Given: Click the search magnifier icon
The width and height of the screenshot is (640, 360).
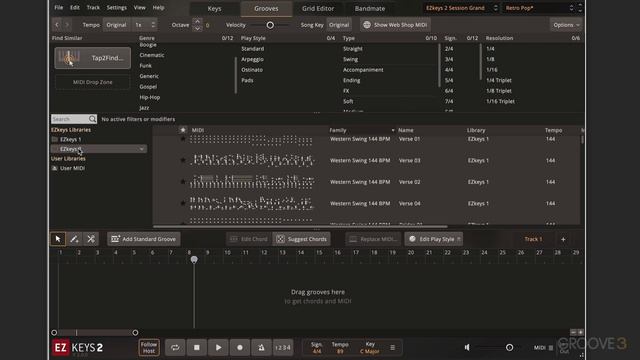Looking at the screenshot, I should (92, 119).
